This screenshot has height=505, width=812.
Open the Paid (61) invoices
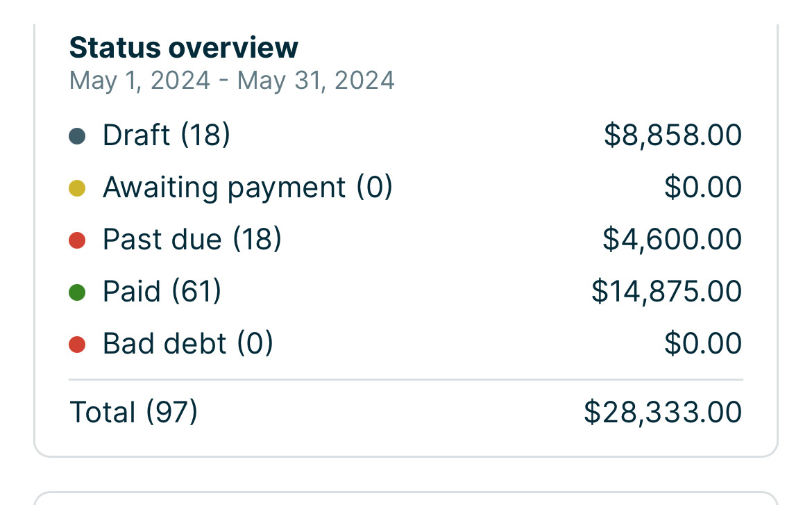click(405, 291)
